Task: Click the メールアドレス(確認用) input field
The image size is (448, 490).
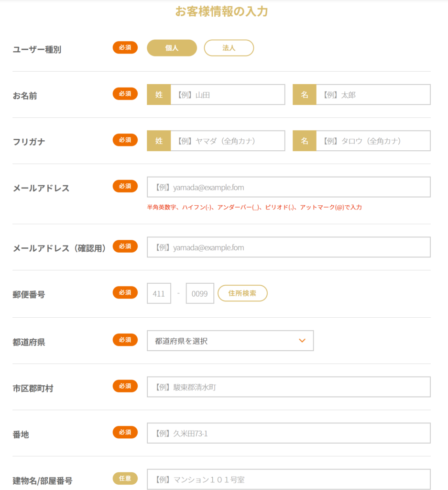Action: [289, 247]
